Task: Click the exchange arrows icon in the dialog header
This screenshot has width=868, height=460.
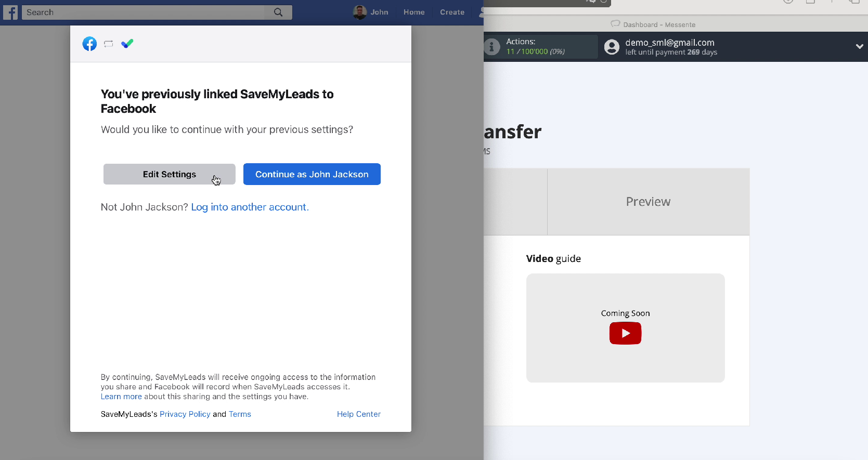Action: [108, 44]
